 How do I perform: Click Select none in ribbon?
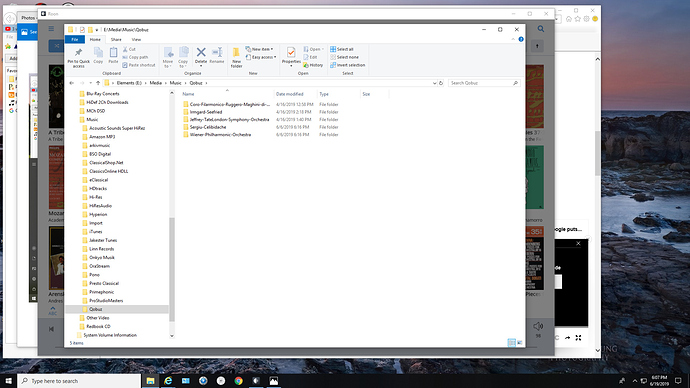(344, 57)
